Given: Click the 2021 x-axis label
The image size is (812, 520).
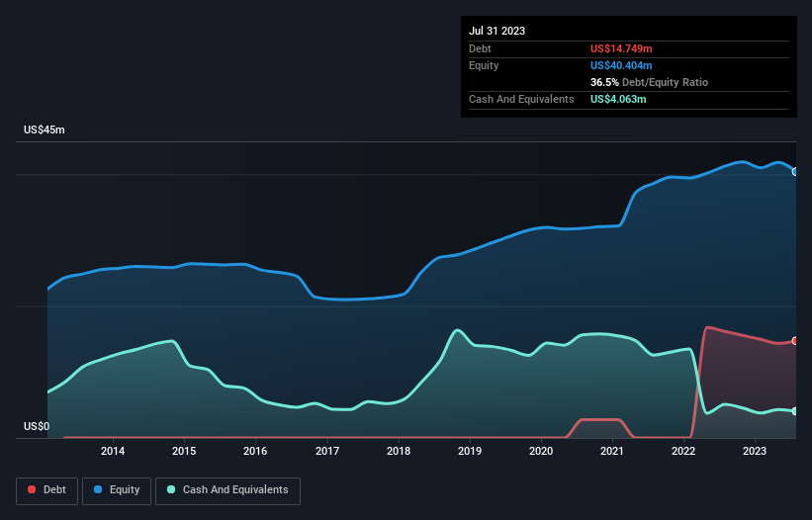Looking at the screenshot, I should 612,451.
